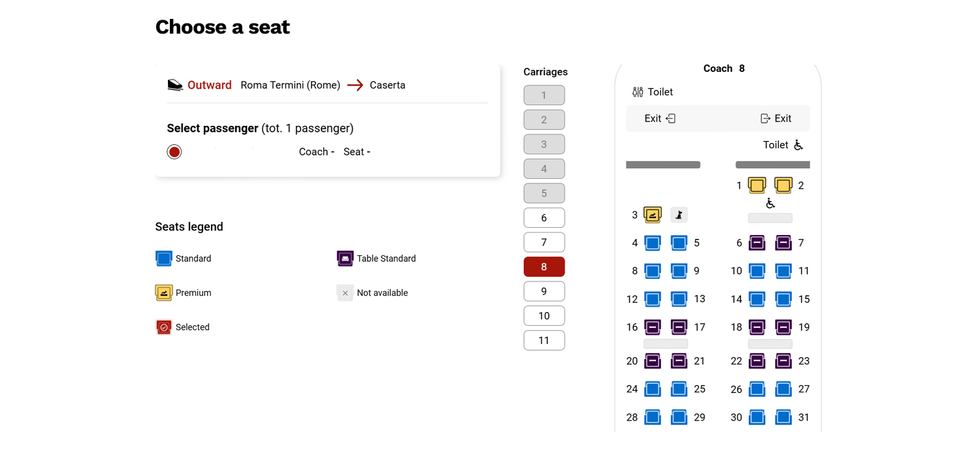Select the passenger radio button

point(174,152)
